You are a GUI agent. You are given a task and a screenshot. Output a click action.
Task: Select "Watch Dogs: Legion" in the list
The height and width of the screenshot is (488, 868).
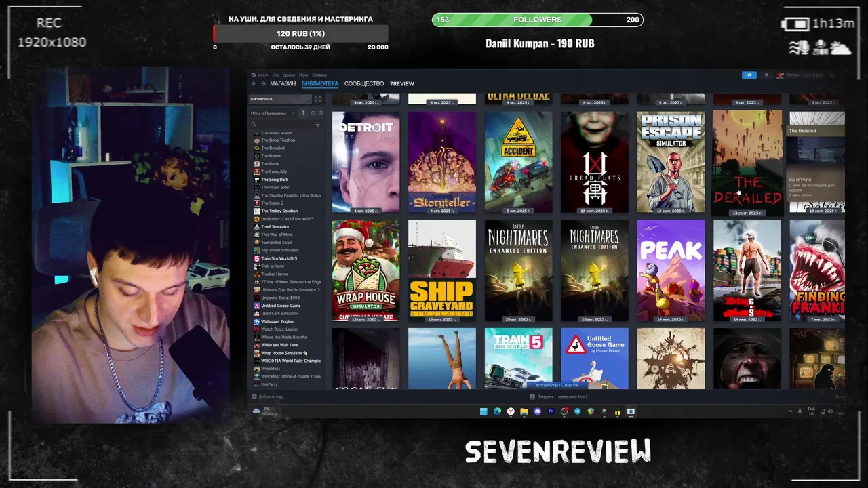coord(279,329)
